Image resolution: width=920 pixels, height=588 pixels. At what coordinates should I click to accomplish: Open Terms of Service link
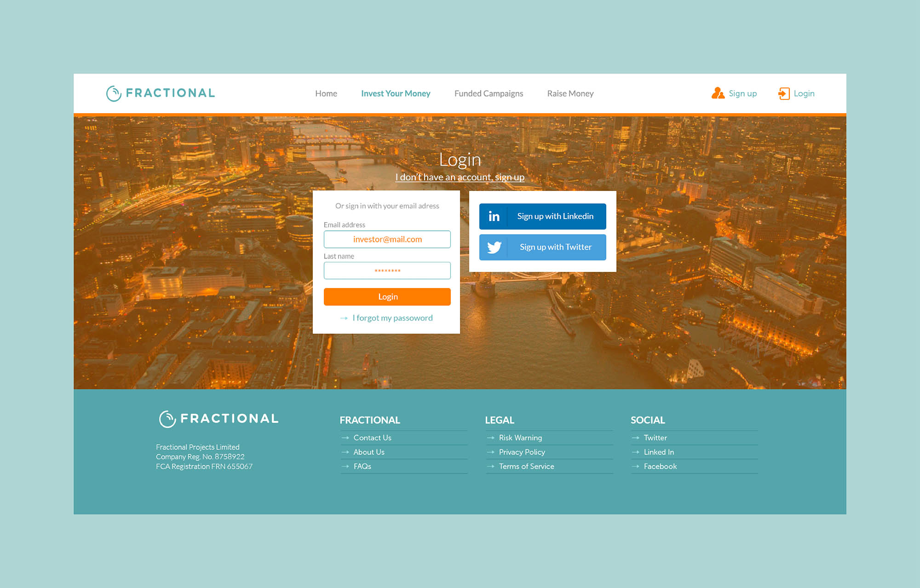point(526,467)
